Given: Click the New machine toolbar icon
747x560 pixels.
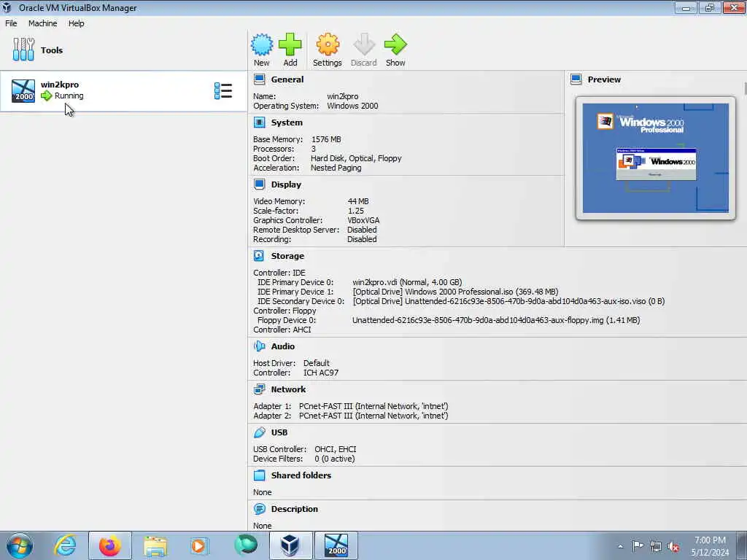Looking at the screenshot, I should (x=262, y=44).
